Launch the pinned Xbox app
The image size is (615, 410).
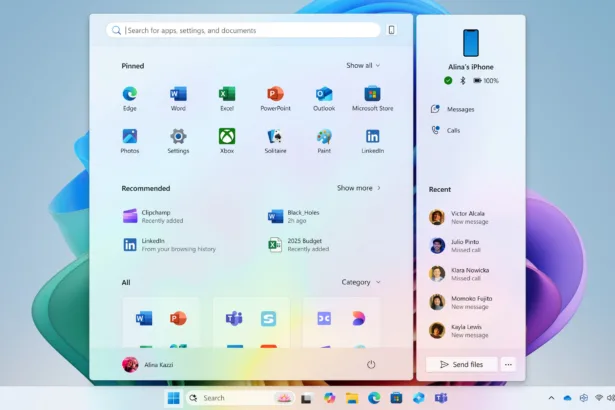[x=227, y=140]
